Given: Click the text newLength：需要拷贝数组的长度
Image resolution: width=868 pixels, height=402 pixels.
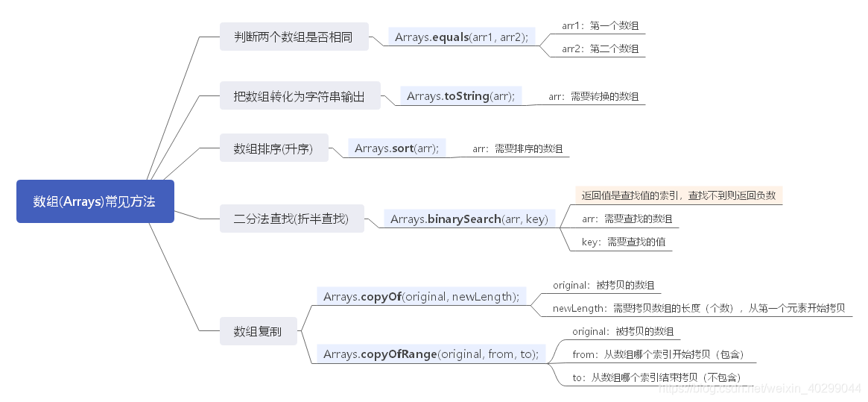Looking at the screenshot, I should [x=699, y=308].
